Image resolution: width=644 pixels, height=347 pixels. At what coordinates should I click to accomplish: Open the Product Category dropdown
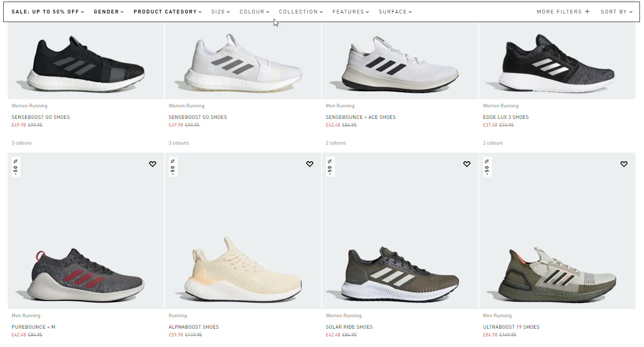click(x=167, y=12)
